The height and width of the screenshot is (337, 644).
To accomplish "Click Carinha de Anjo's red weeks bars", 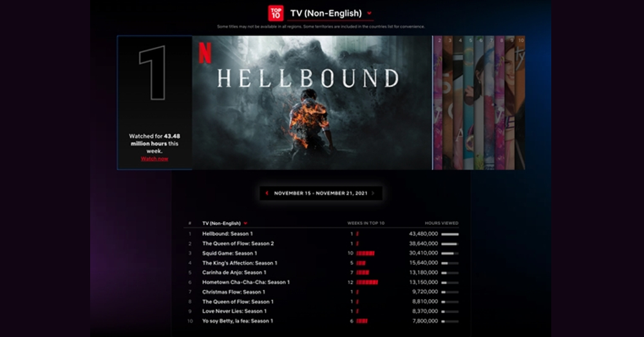I will (363, 273).
